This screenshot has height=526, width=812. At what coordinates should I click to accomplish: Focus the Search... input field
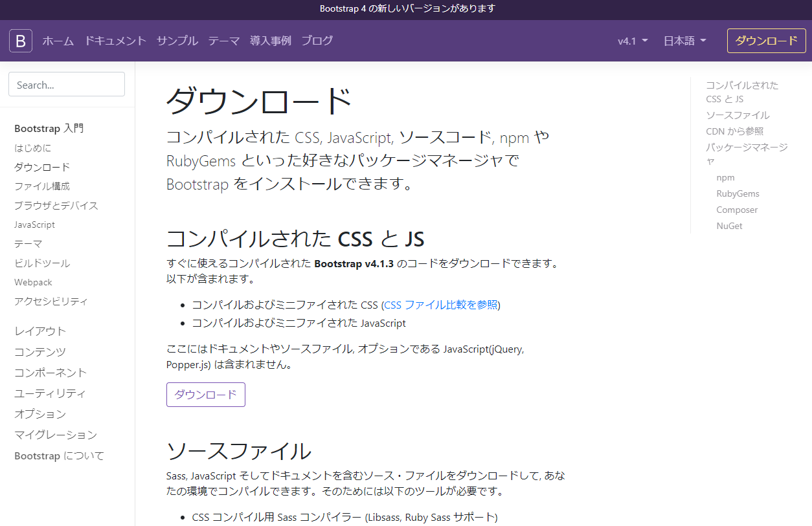point(67,84)
